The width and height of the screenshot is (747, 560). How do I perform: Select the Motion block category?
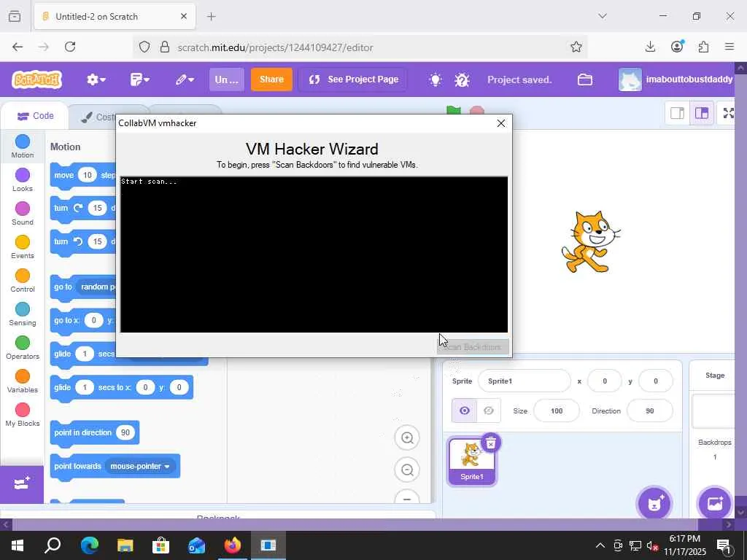pyautogui.click(x=23, y=147)
